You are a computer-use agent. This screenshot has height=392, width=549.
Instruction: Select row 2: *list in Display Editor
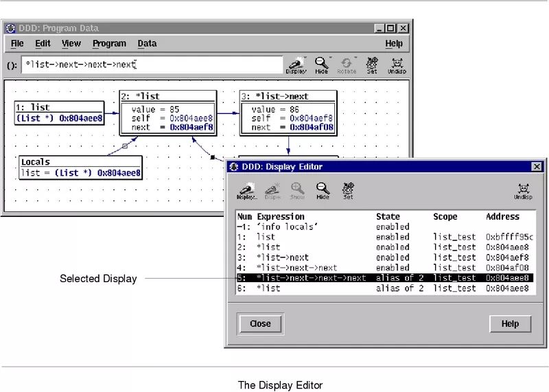[x=385, y=247]
